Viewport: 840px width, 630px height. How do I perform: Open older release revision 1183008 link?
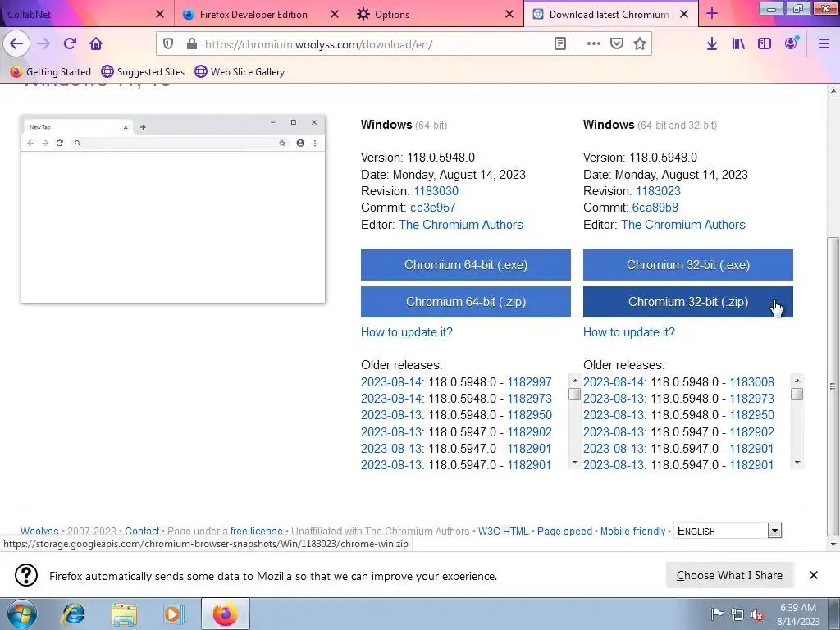pyautogui.click(x=751, y=382)
